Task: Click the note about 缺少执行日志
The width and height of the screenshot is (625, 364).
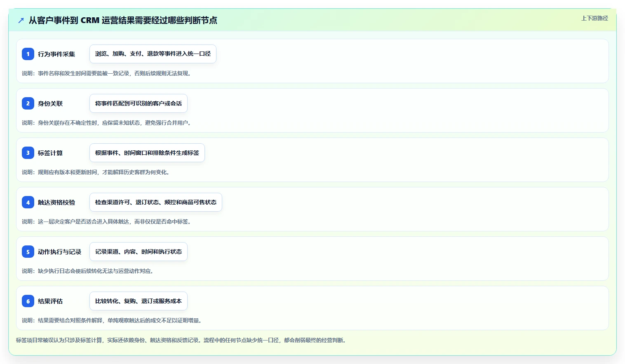Action: (88, 271)
